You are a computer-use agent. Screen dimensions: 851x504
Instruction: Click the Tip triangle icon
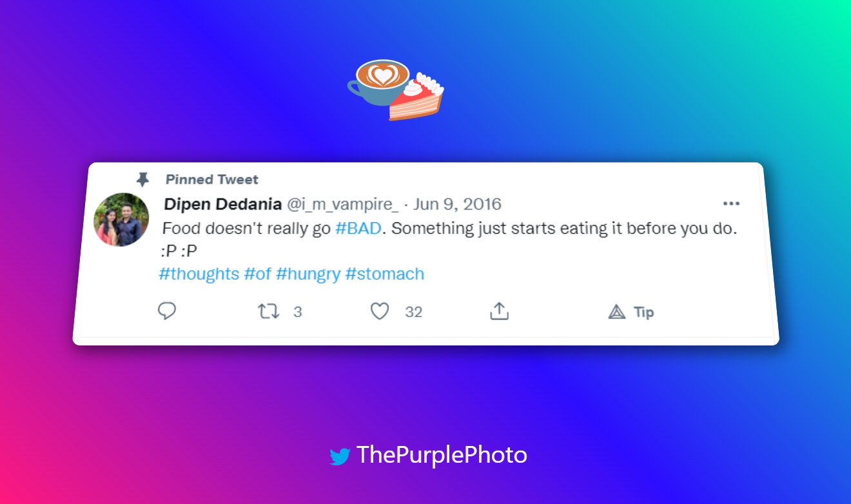tap(617, 311)
